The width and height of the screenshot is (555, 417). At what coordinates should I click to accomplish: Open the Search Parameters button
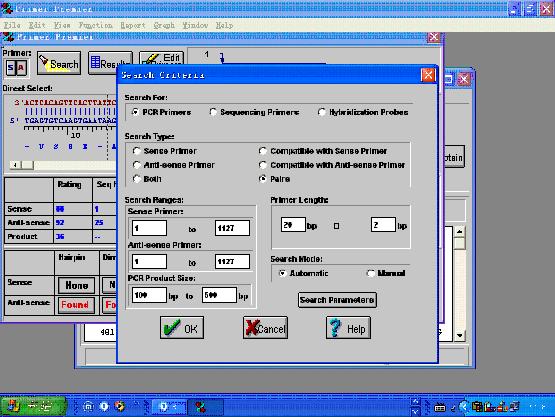(337, 300)
